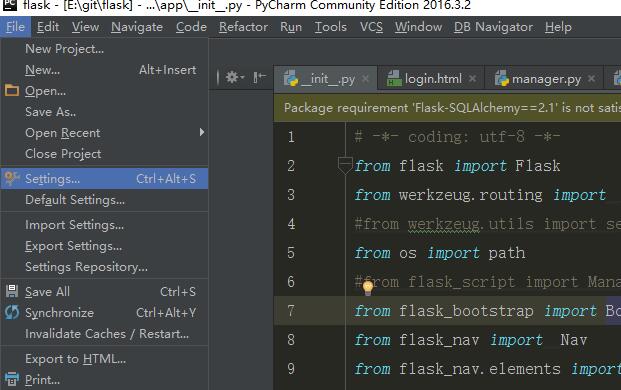
Task: Choose New... menu entry
Action: coord(105,70)
